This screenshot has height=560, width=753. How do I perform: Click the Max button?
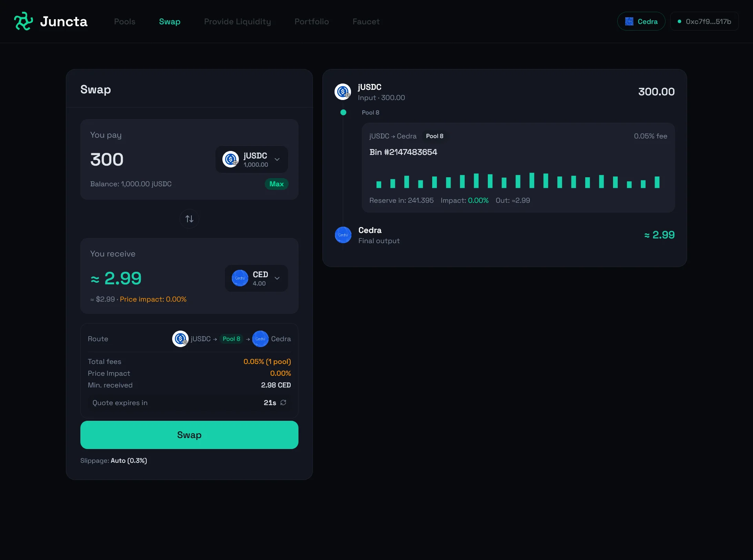tap(276, 184)
